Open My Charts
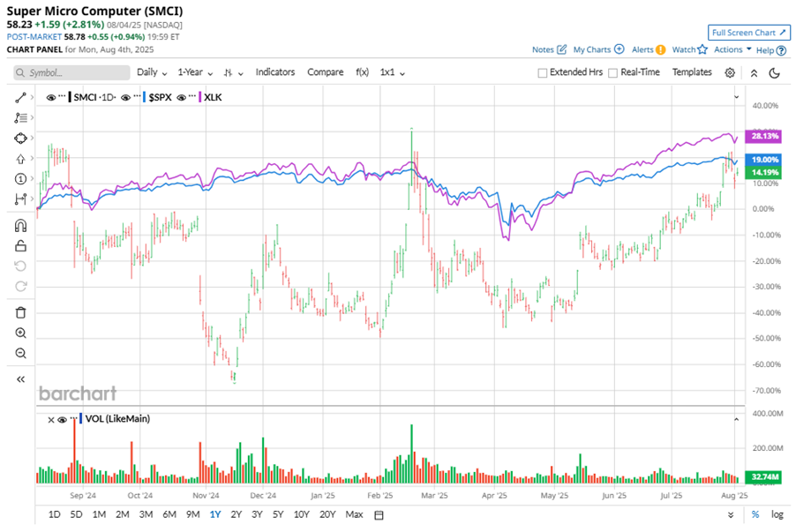The image size is (796, 532). point(598,49)
